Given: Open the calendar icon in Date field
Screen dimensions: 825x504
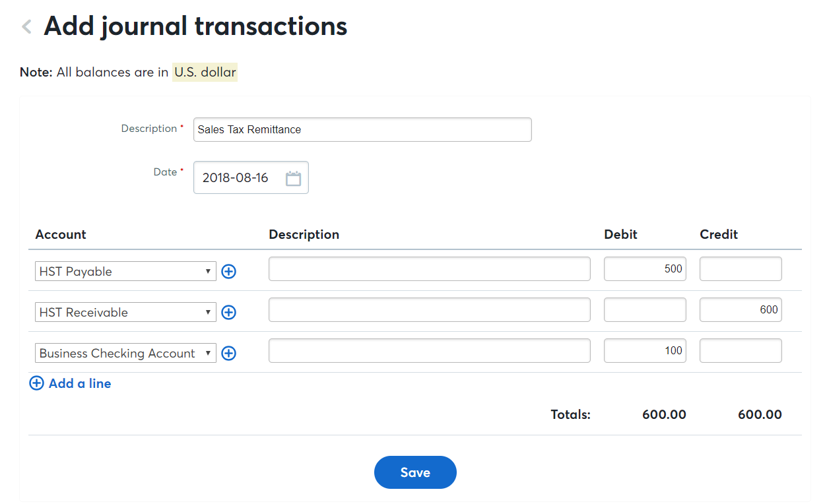Looking at the screenshot, I should (293, 178).
